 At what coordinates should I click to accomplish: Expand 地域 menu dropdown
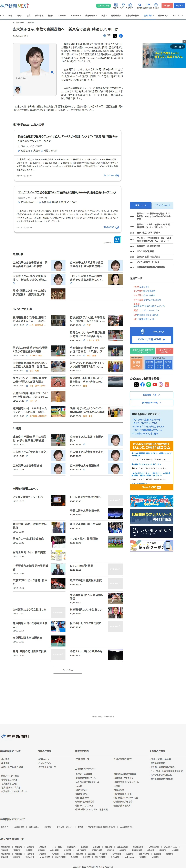19,15
